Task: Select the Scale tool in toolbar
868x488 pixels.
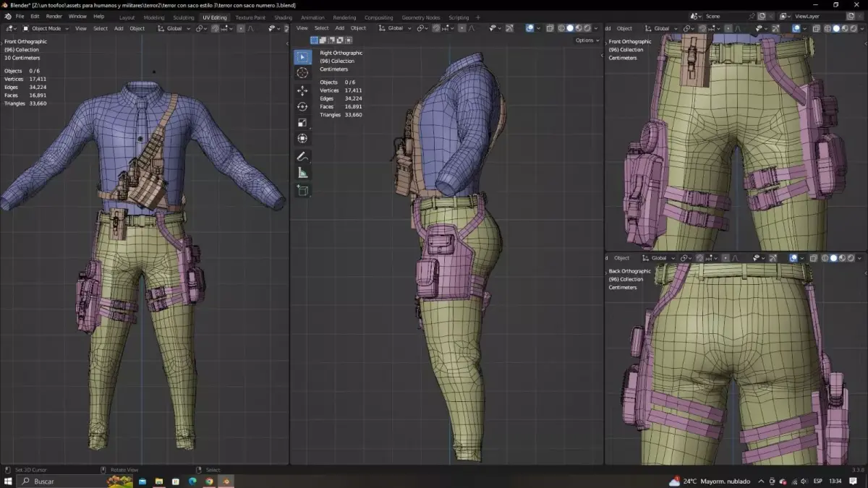Action: click(x=302, y=123)
